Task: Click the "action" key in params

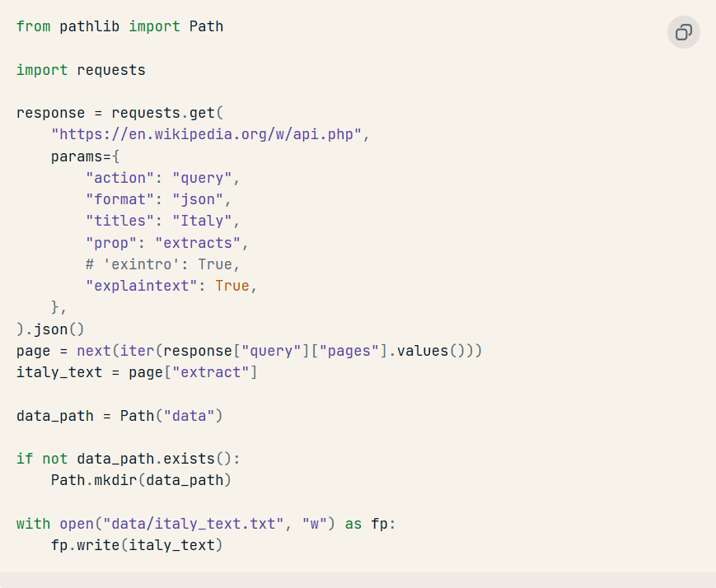Action: click(x=120, y=178)
